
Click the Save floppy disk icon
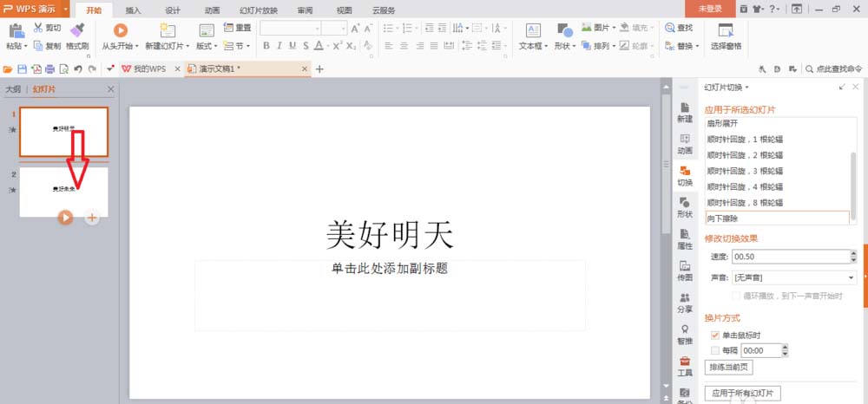pos(23,69)
